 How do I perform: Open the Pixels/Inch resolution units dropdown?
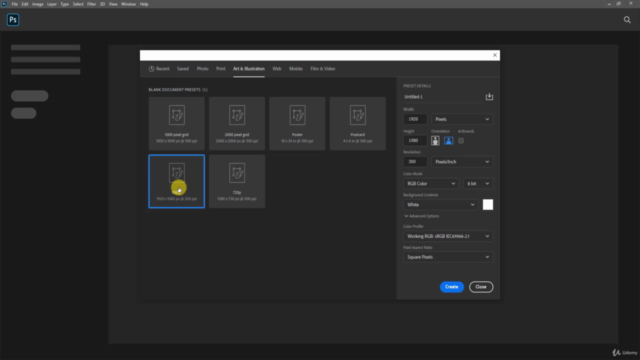click(462, 162)
